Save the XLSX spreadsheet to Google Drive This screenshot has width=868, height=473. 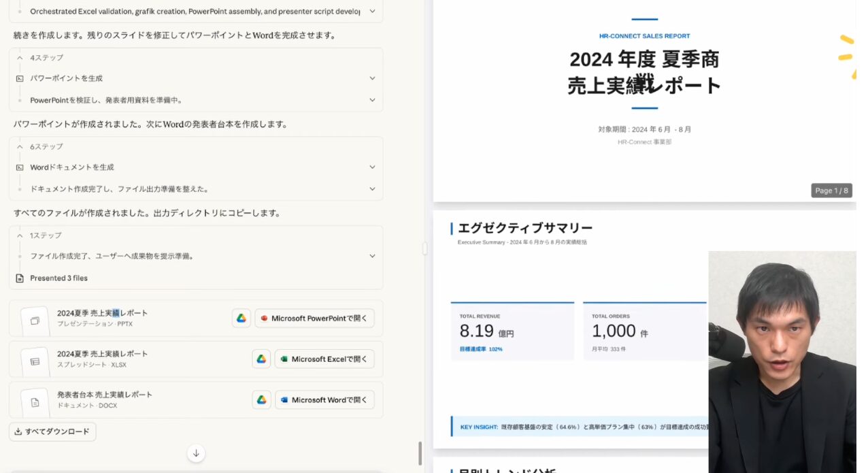pyautogui.click(x=261, y=359)
